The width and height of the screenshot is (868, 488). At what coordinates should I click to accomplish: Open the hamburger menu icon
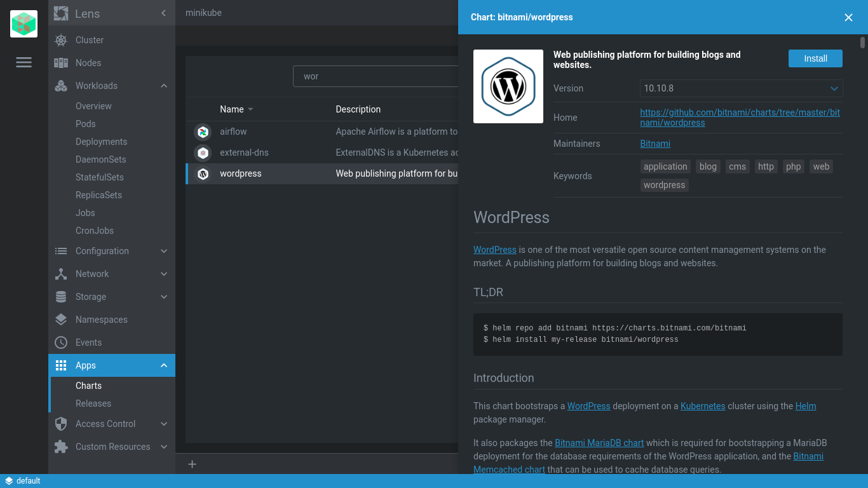[24, 62]
